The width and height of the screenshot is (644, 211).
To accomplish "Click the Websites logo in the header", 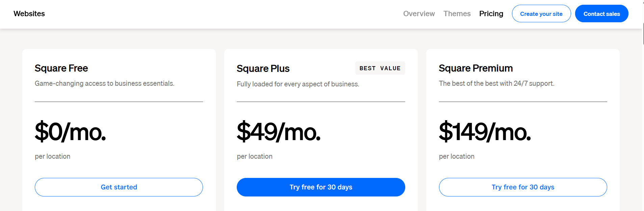I will (29, 14).
